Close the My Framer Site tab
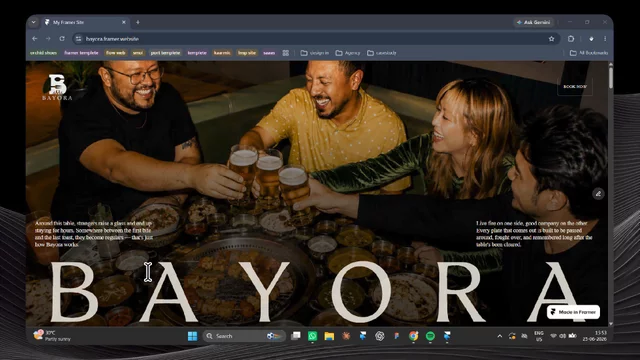Image resolution: width=640 pixels, height=360 pixels. pyautogui.click(x=124, y=22)
